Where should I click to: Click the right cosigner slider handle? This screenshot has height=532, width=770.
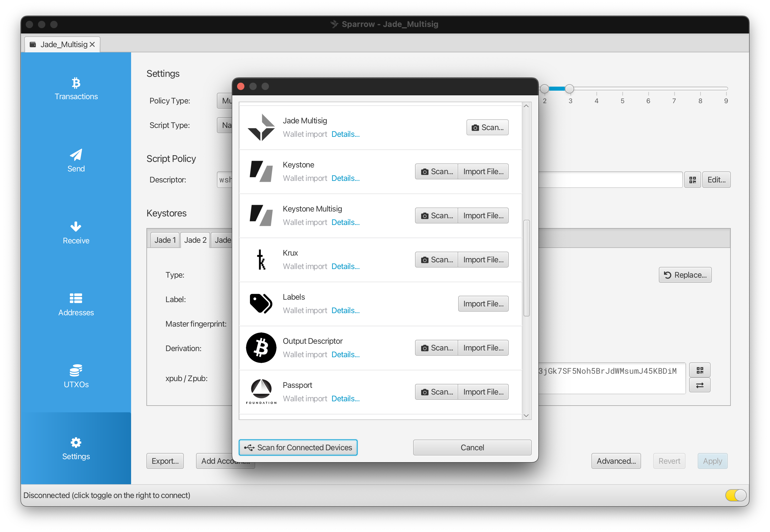[570, 89]
